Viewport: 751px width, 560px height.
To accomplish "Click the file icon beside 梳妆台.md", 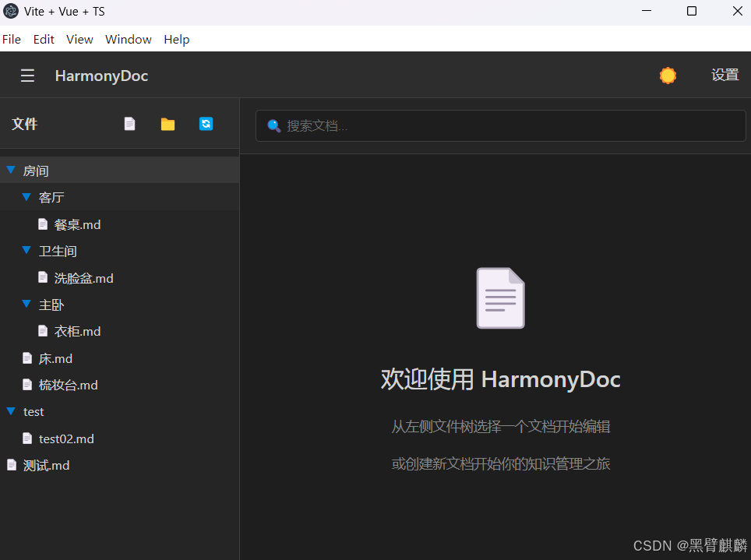I will [x=27, y=384].
